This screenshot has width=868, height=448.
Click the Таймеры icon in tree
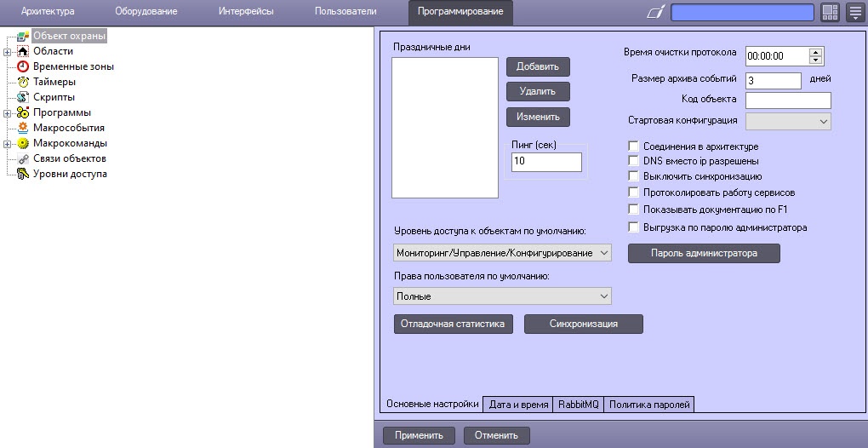point(23,82)
